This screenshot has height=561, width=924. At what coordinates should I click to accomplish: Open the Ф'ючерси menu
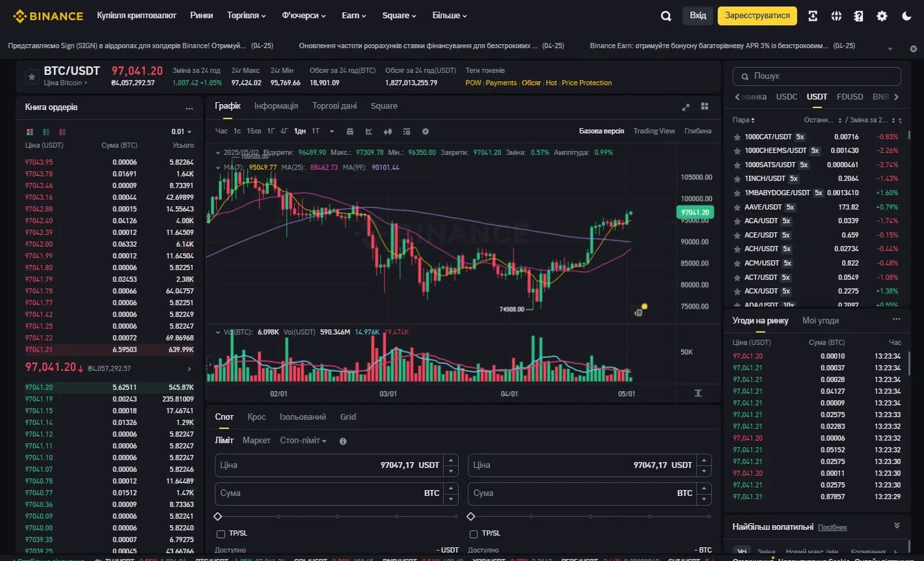coord(304,16)
